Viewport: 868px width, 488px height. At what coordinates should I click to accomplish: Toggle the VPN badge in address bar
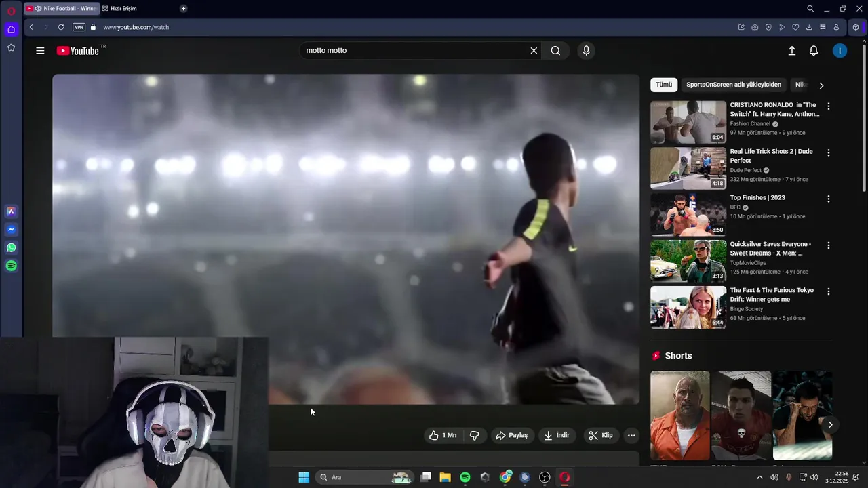79,27
